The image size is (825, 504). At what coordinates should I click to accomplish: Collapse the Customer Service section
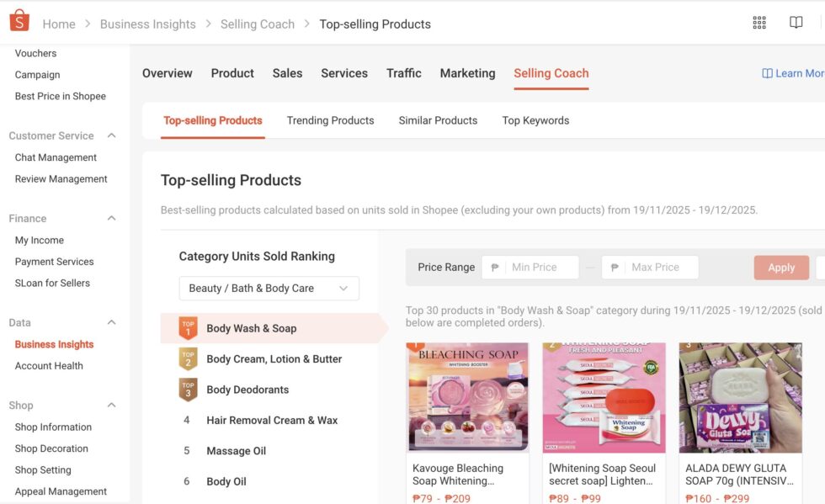coord(111,135)
